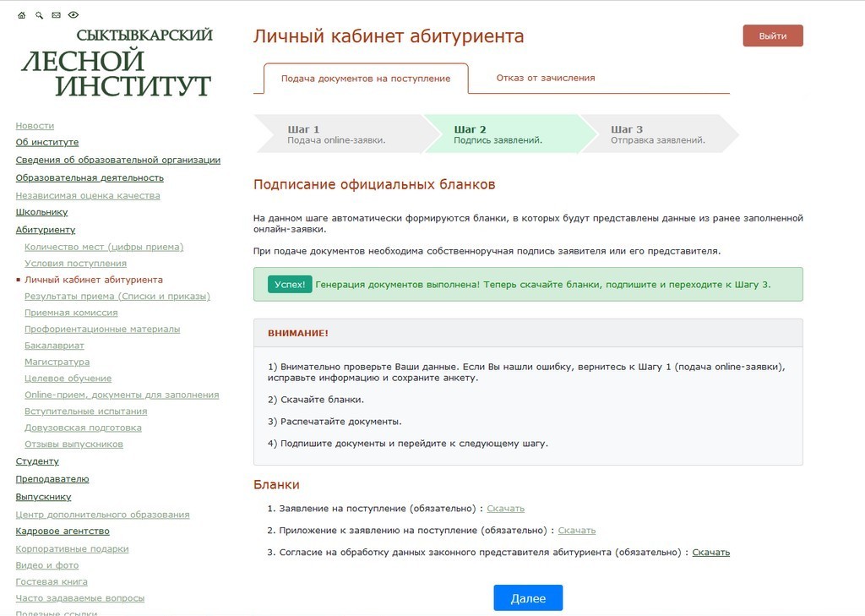Image resolution: width=865 pixels, height=616 pixels.
Task: Toggle the accessibility eye icon
Action: pos(73,15)
